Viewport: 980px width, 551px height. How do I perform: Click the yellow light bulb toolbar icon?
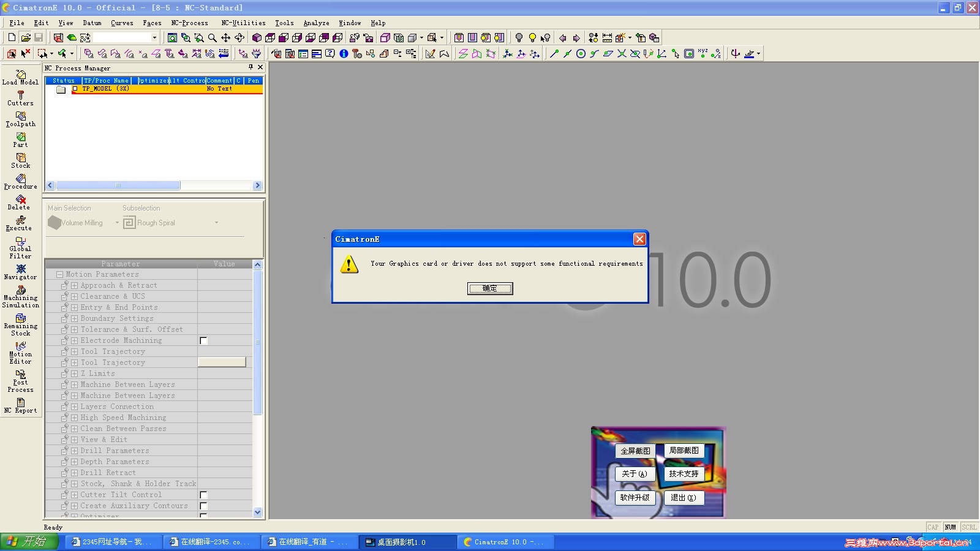(532, 37)
